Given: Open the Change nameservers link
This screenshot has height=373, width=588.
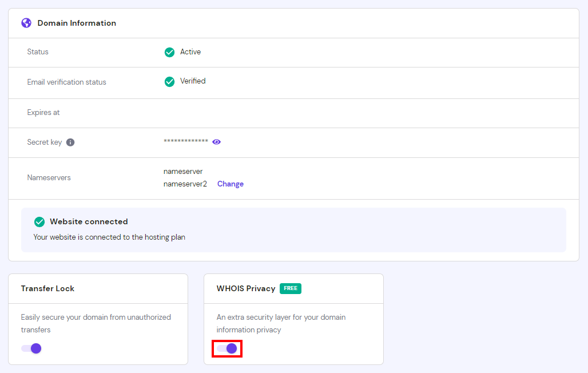Looking at the screenshot, I should [231, 184].
